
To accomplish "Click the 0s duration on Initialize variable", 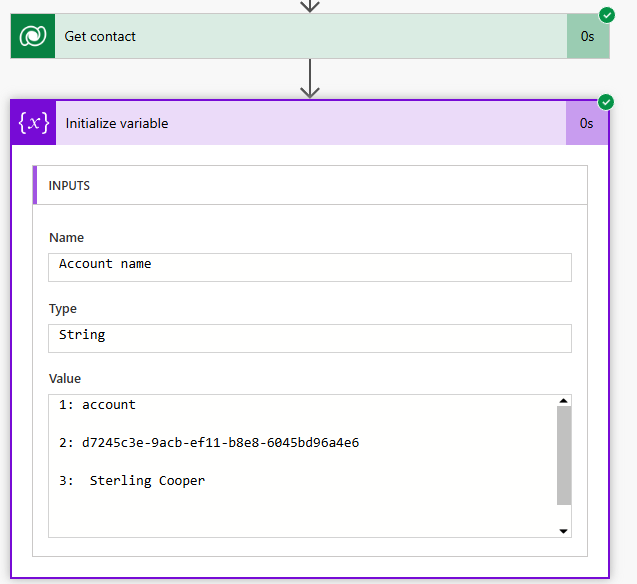I will [587, 123].
